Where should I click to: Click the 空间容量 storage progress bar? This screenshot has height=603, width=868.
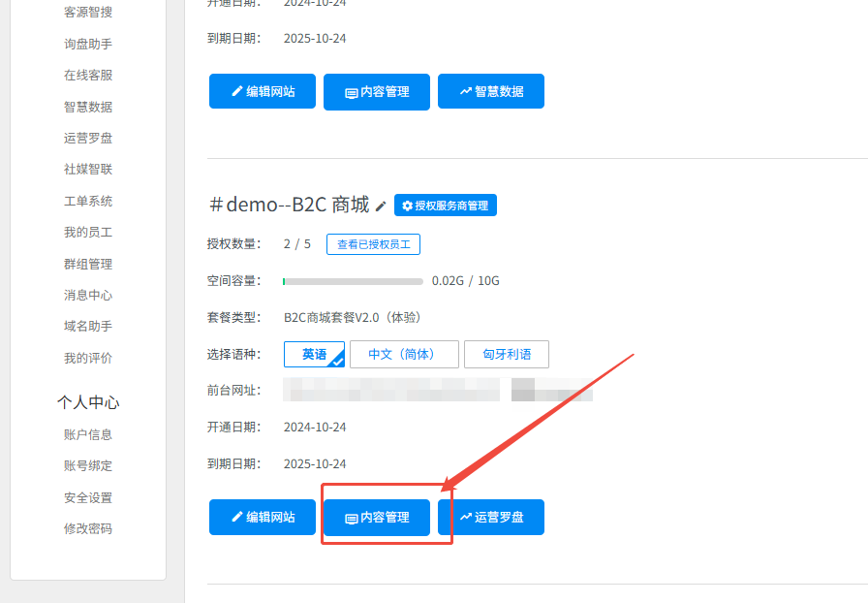click(353, 279)
